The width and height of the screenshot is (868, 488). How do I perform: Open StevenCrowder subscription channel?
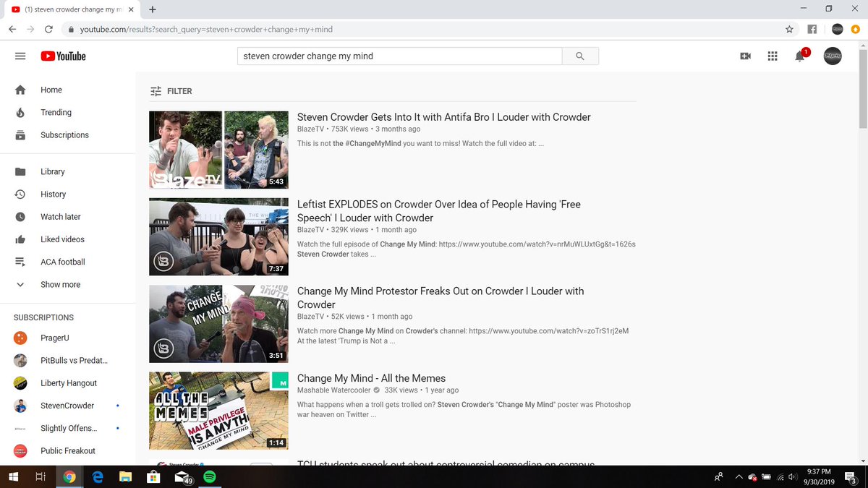tap(68, 406)
